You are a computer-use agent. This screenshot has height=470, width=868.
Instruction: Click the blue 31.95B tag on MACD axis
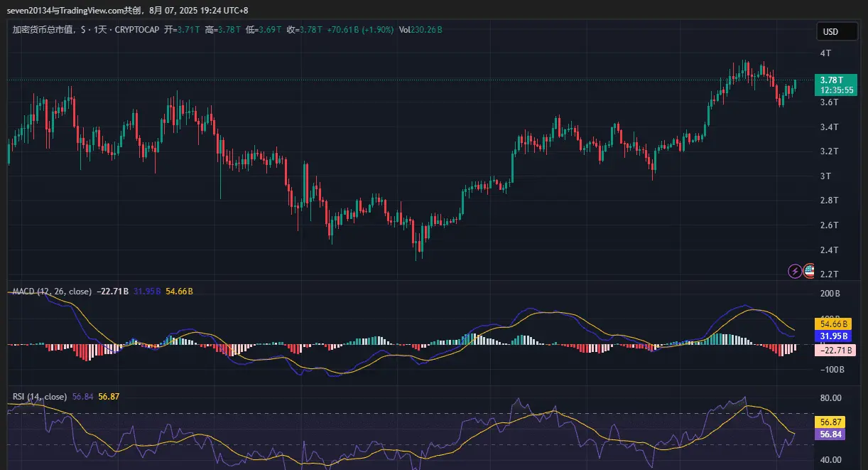pos(832,336)
